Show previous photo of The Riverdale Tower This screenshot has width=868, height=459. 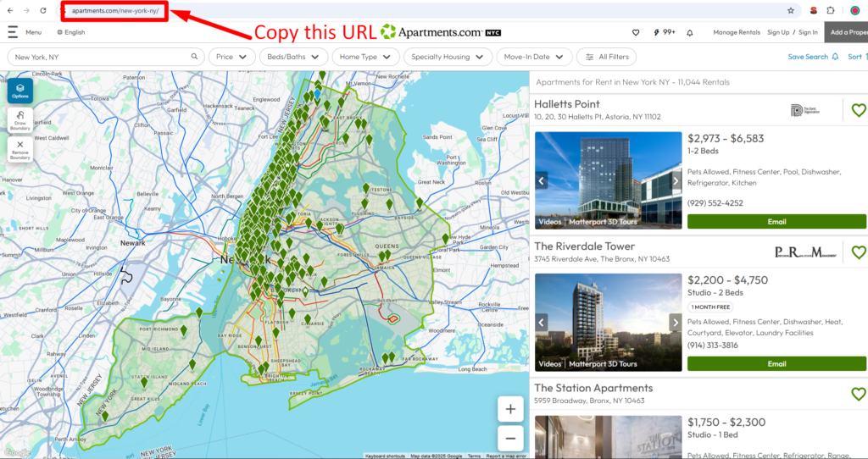point(542,323)
